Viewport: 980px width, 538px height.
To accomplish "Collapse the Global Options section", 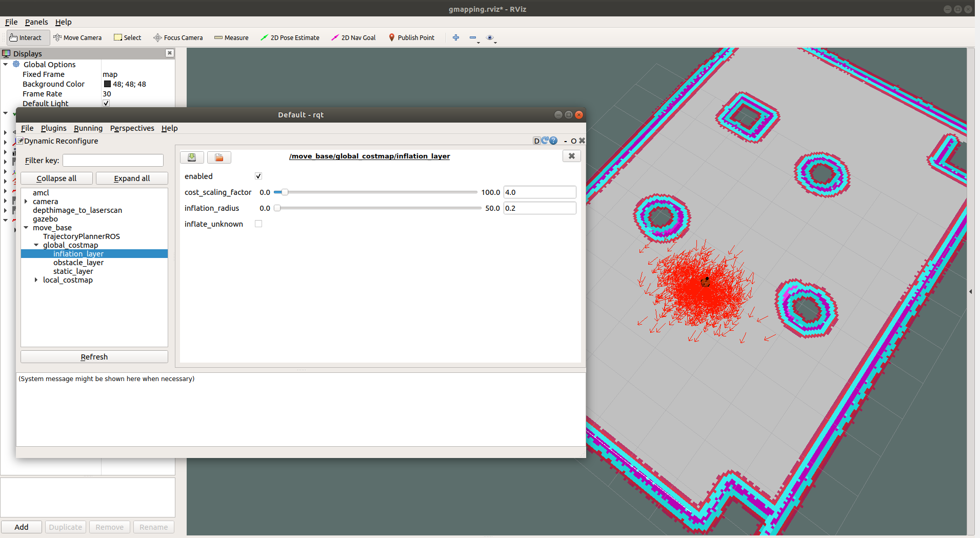I will pos(6,64).
